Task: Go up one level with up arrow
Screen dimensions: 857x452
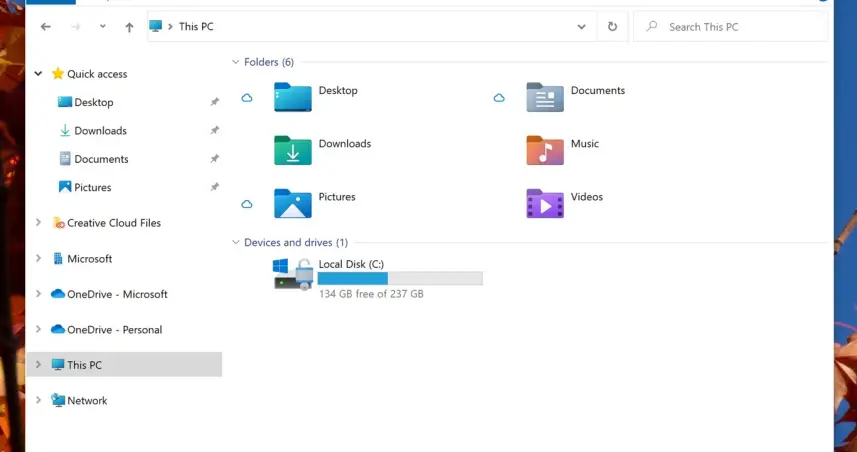Action: [x=129, y=27]
